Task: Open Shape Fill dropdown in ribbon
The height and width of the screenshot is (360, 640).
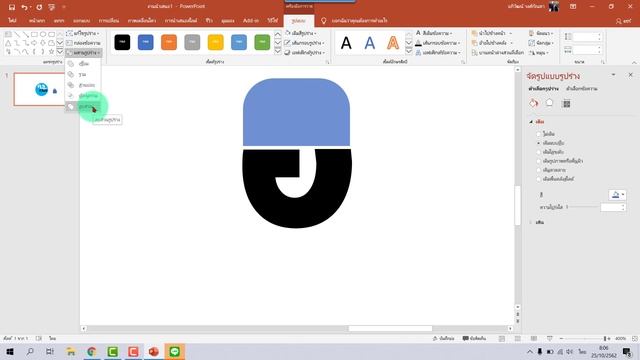Action: click(301, 33)
